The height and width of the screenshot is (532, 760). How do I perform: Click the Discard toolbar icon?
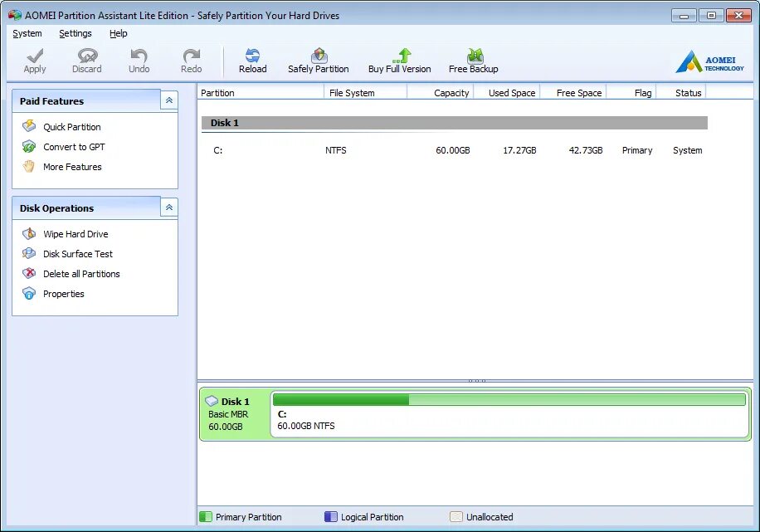coord(87,56)
